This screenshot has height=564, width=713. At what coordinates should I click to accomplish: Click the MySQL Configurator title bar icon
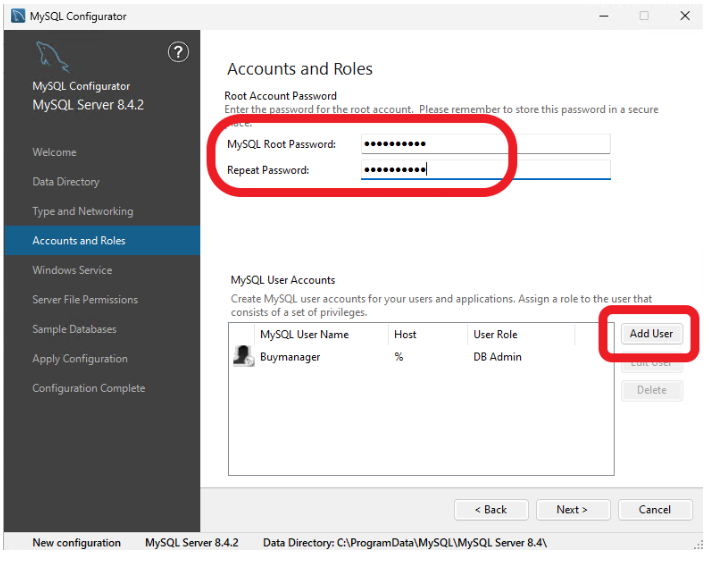pyautogui.click(x=17, y=16)
